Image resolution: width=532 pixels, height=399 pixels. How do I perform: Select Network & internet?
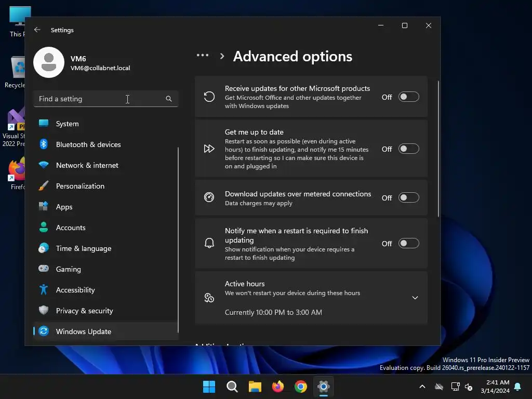click(105, 165)
